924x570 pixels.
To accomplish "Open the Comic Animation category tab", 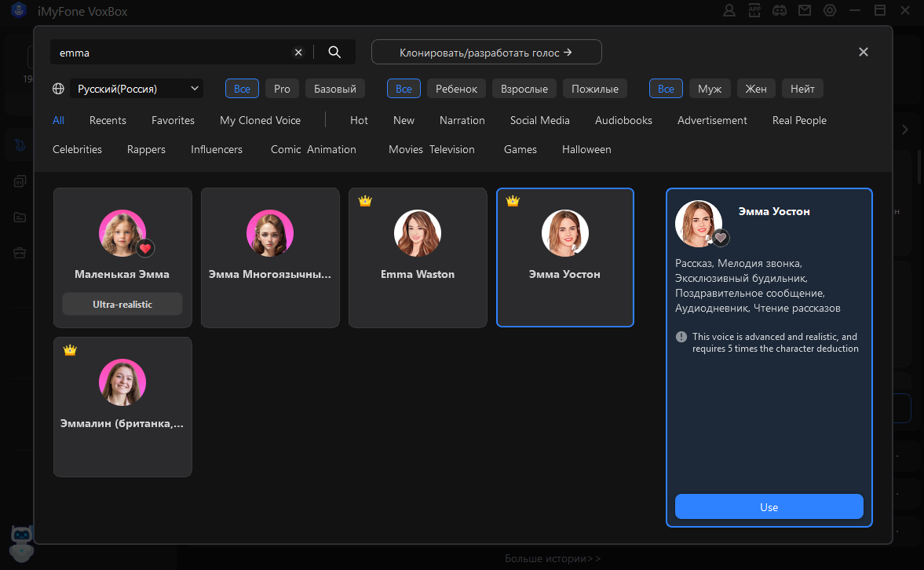I will tap(313, 149).
